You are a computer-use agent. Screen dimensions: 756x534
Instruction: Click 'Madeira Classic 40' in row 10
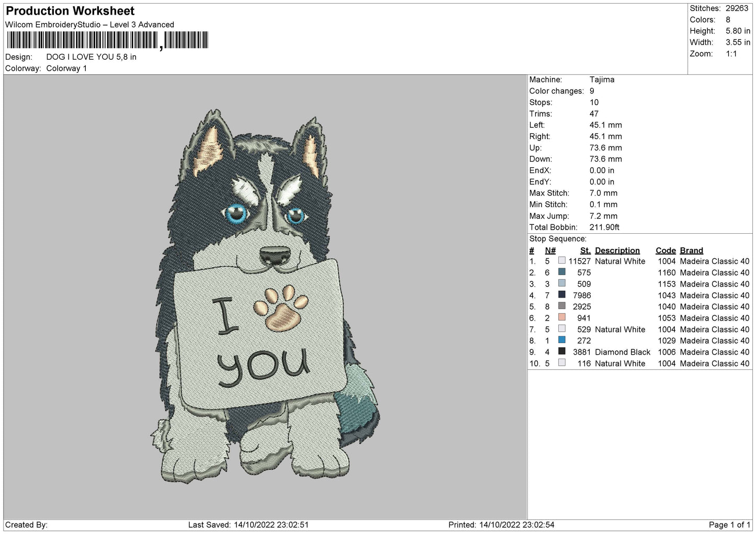point(715,363)
